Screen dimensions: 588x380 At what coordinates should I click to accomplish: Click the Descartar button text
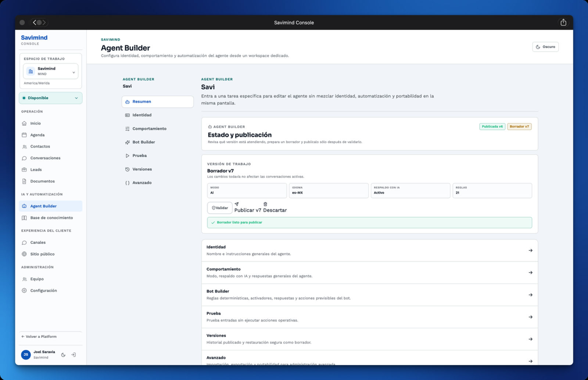(x=275, y=210)
